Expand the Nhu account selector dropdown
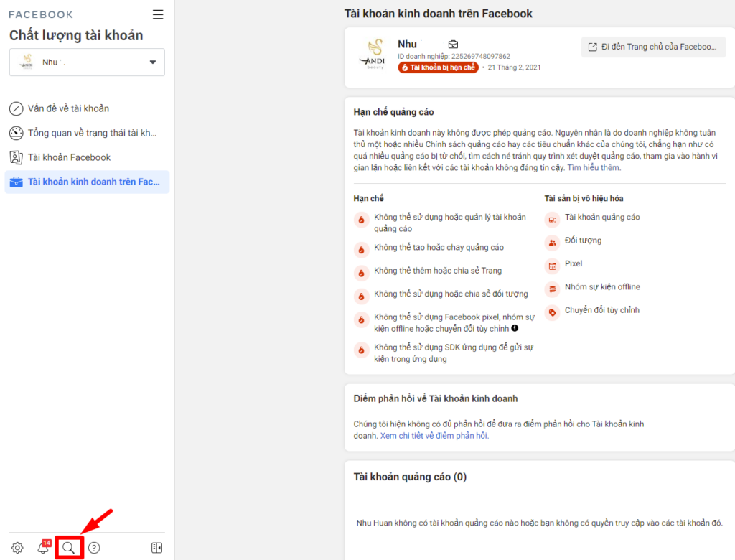Screen dimensions: 735x560 click(x=87, y=62)
